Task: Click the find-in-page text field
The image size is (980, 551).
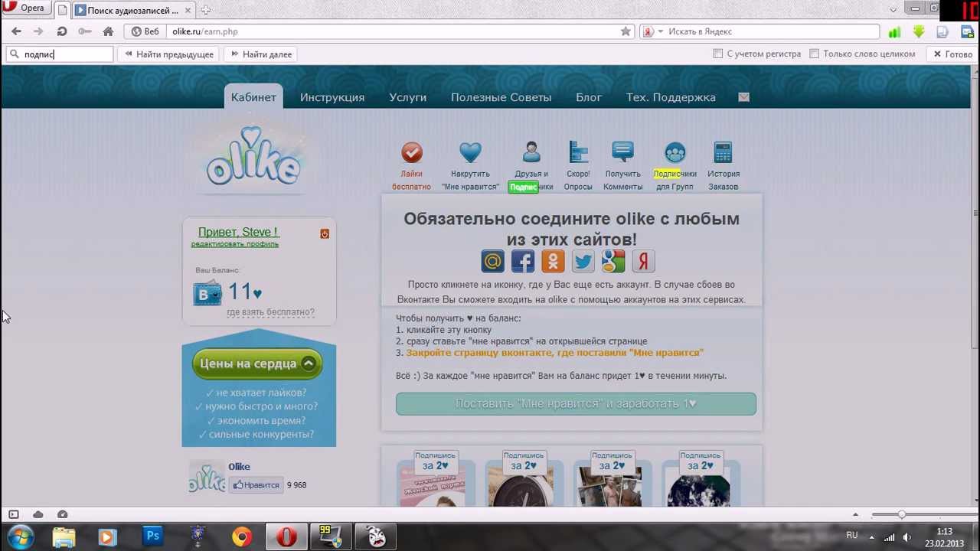Action: tap(60, 54)
